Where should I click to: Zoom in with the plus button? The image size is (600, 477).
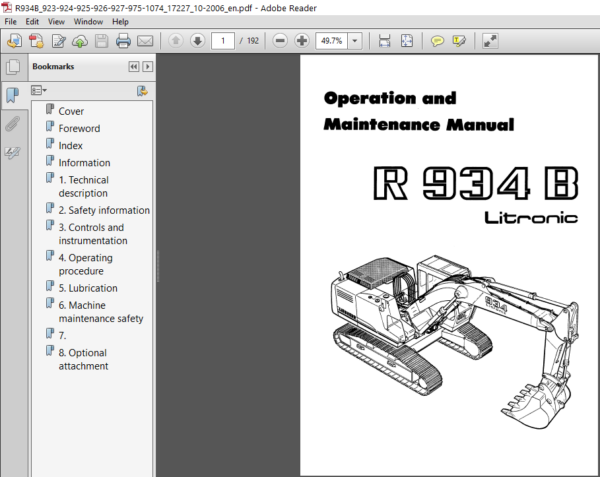click(x=302, y=41)
